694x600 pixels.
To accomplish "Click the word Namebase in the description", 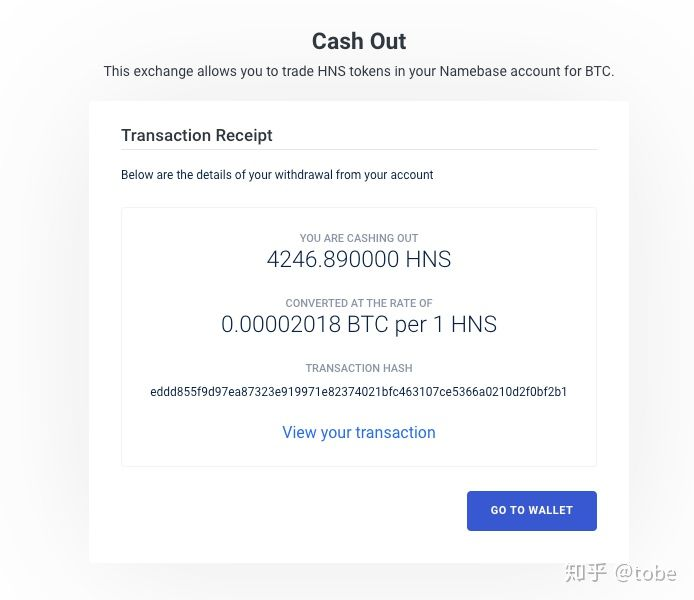I will 475,72.
